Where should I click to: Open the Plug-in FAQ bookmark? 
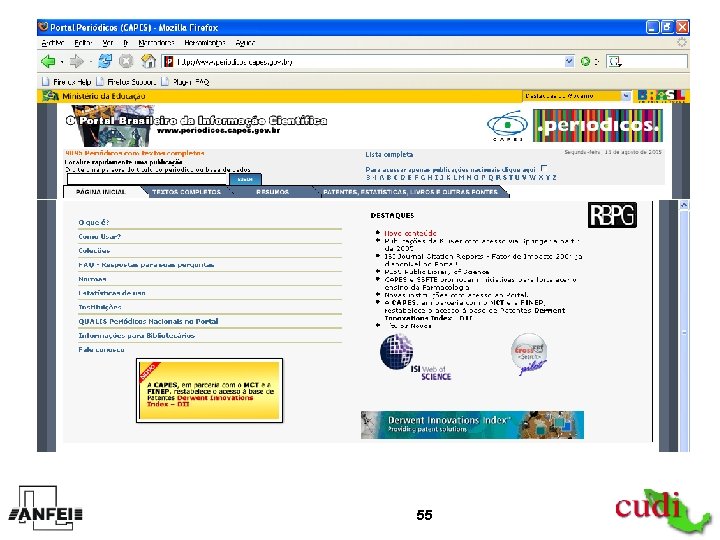pos(186,82)
